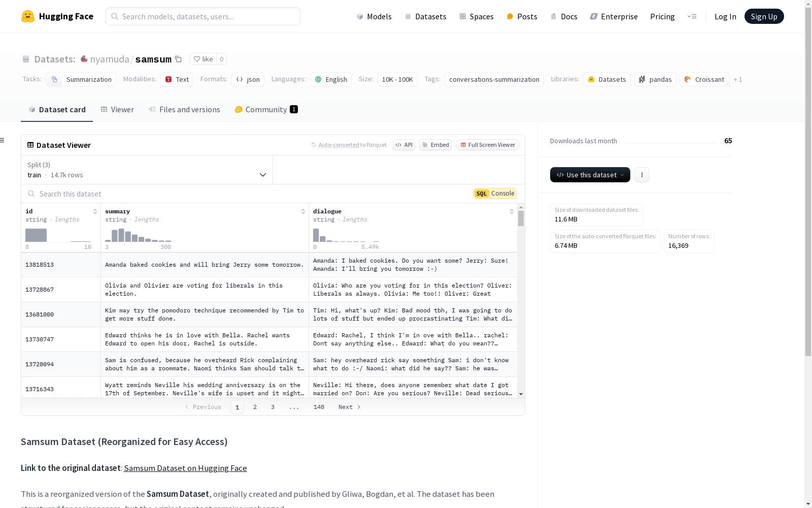Open the API button in Dataset Viewer
Screen dimensions: 812x508
coord(404,145)
